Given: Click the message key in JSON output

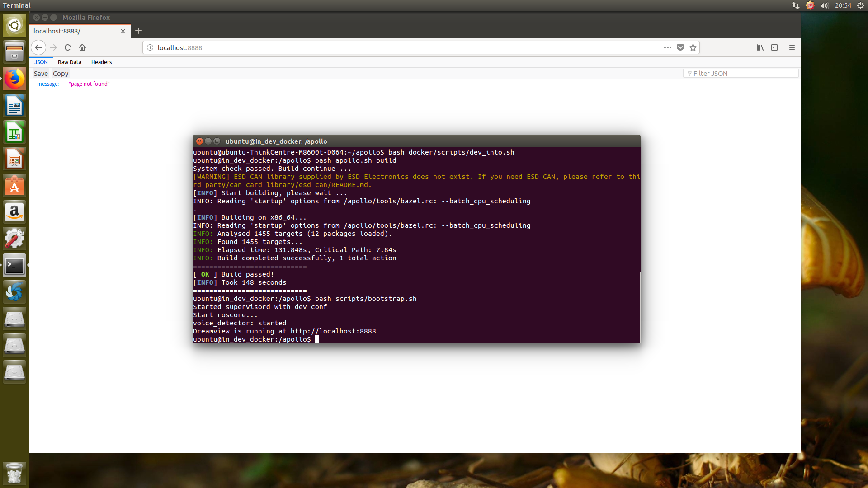Looking at the screenshot, I should click(x=48, y=84).
